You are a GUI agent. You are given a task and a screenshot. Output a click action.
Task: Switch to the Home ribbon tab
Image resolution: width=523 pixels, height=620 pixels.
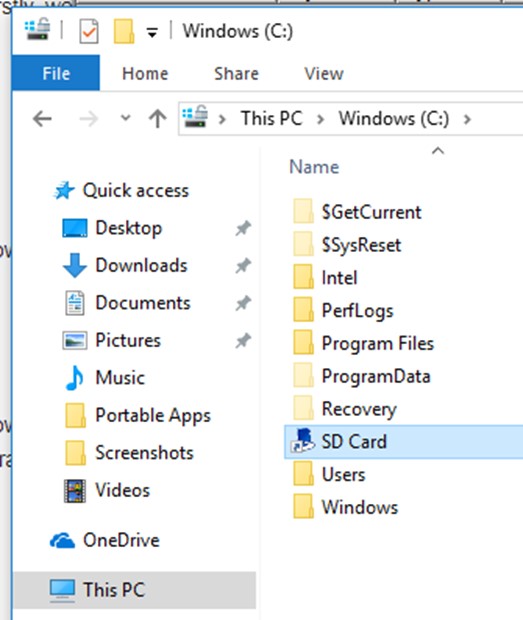(145, 74)
